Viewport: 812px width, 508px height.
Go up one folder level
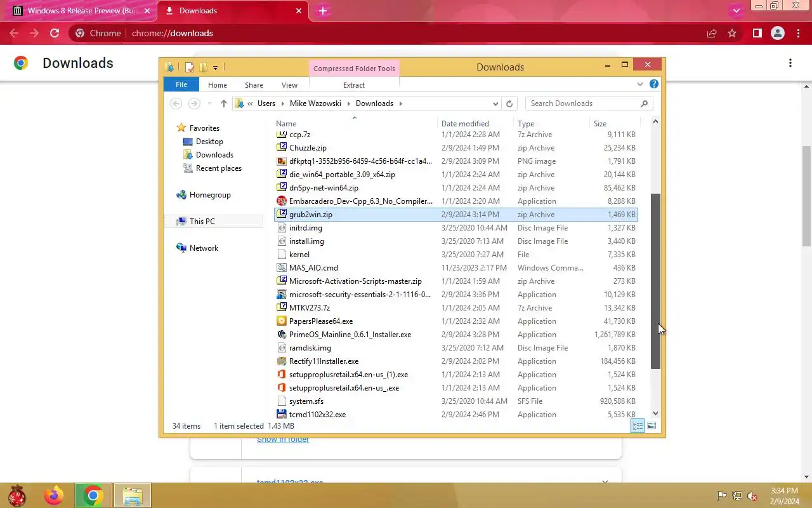pyautogui.click(x=223, y=104)
